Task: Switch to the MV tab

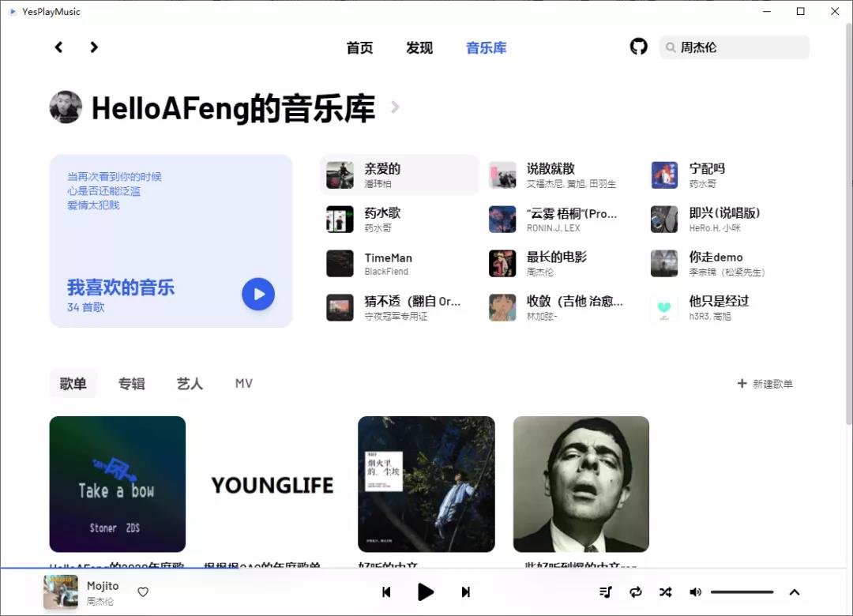Action: (x=244, y=384)
